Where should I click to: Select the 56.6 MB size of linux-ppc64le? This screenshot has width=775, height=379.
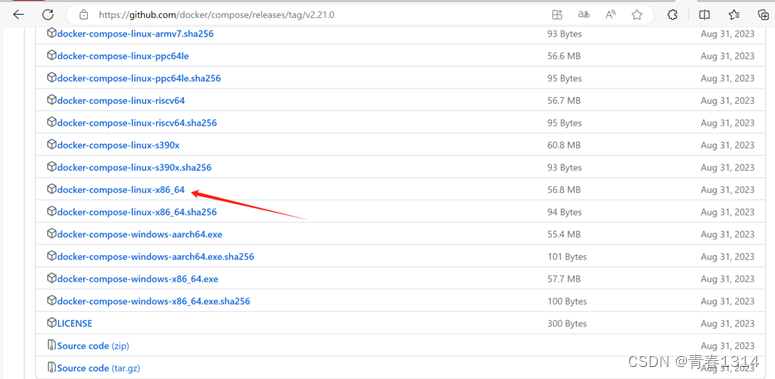[564, 56]
